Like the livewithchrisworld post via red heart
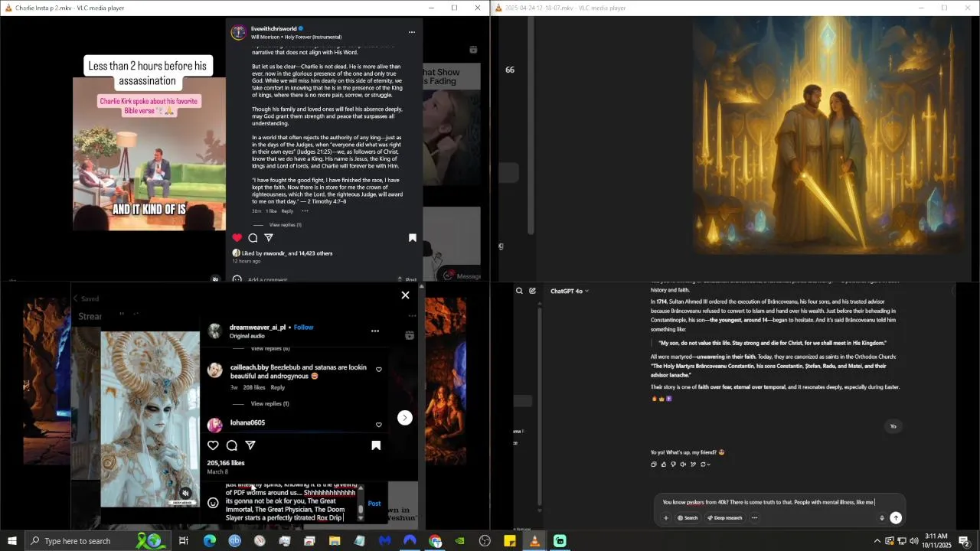 [x=237, y=238]
